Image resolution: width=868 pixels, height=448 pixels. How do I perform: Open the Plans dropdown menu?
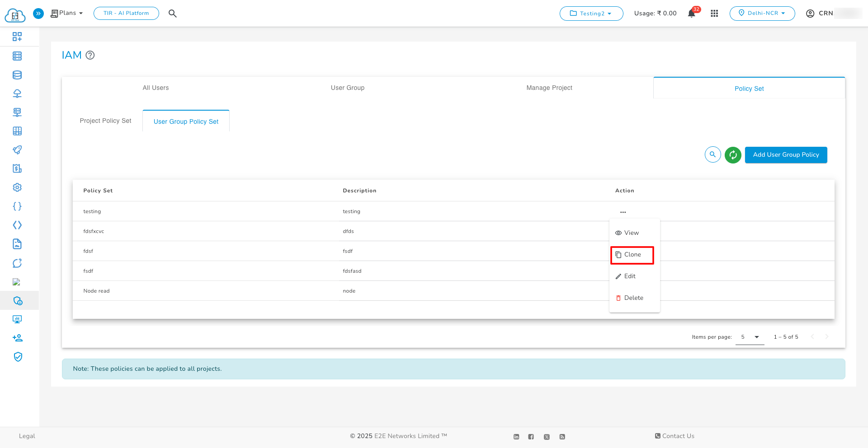(x=67, y=14)
